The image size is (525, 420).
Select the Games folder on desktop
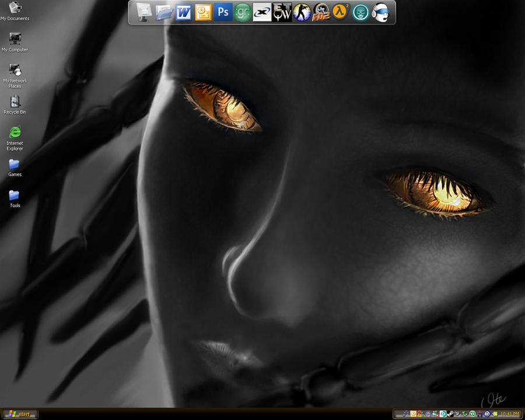point(15,167)
